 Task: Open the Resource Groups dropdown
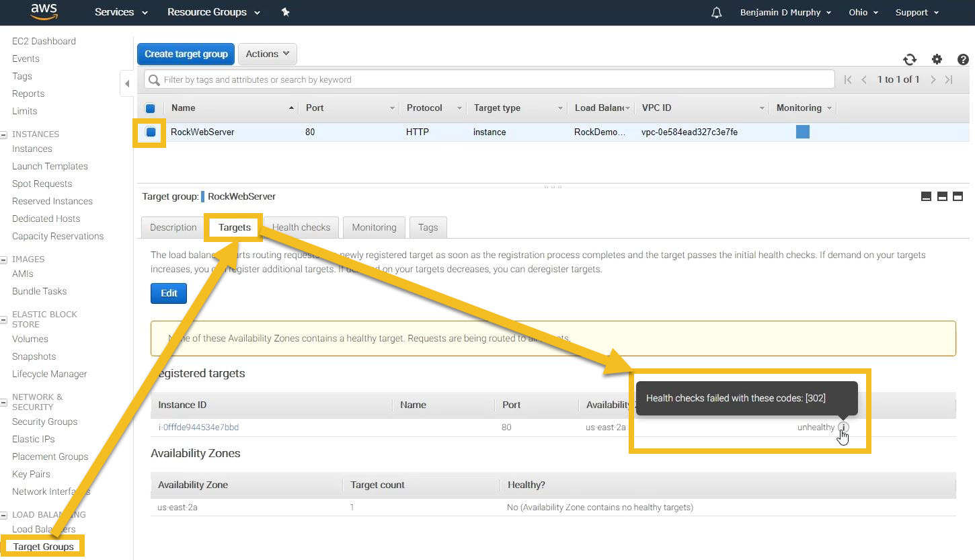point(214,12)
